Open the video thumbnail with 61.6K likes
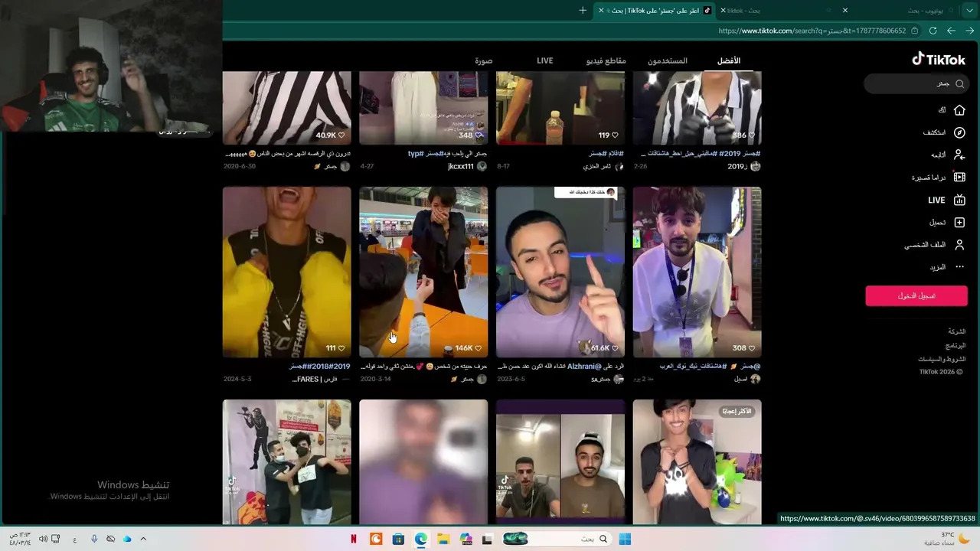Viewport: 980px width, 551px height. click(560, 272)
